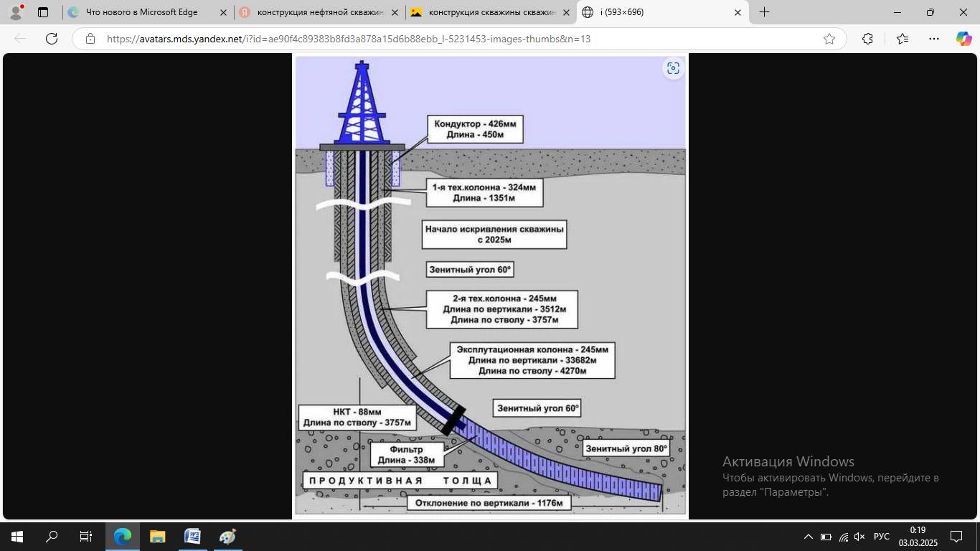Toggle the РУС input language indicator

[x=882, y=537]
